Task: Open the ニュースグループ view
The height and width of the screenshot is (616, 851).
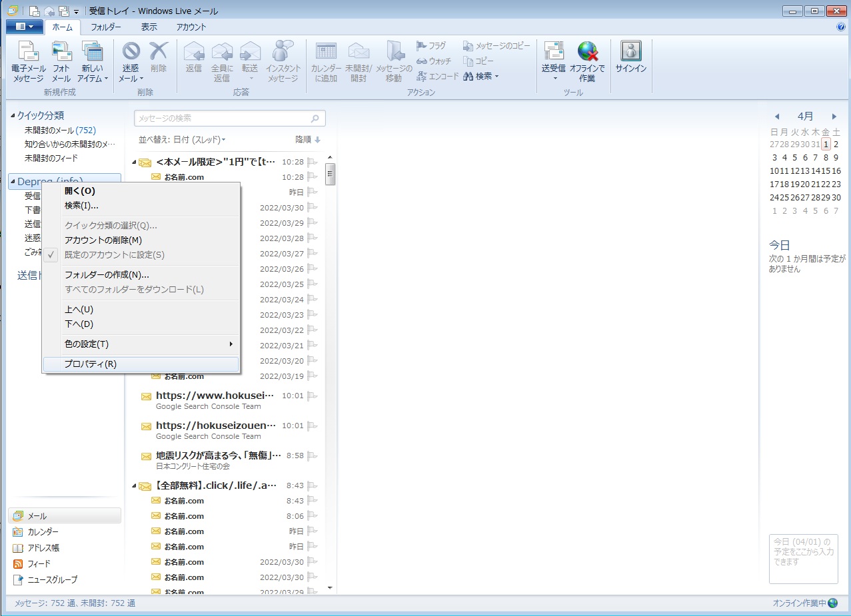Action: pos(65,580)
